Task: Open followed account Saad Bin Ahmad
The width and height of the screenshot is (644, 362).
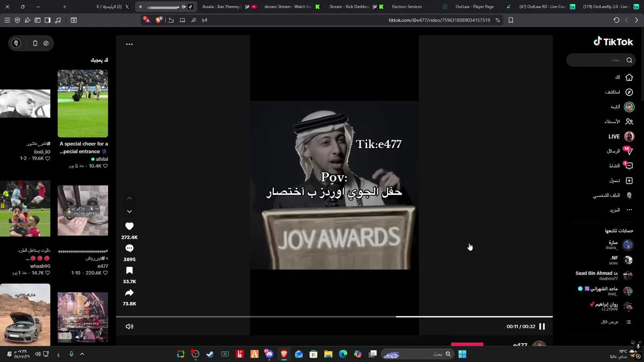Action: pyautogui.click(x=604, y=276)
